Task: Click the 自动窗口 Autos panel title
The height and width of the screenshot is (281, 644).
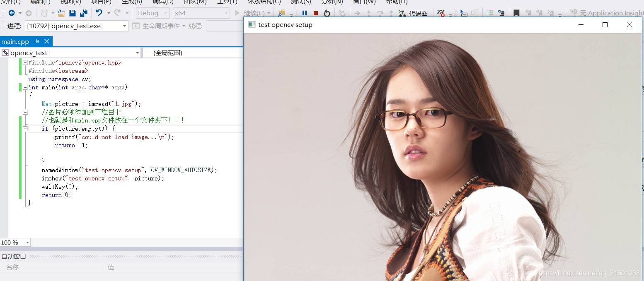Action: pyautogui.click(x=14, y=256)
